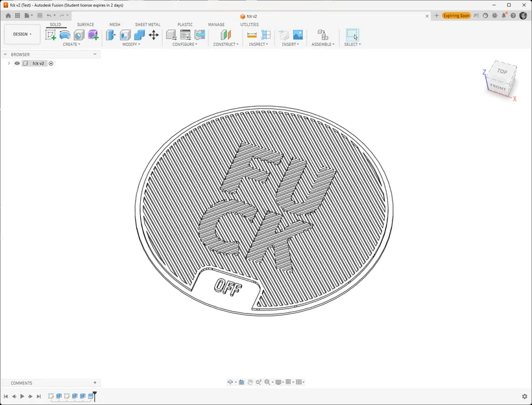
Task: Switch to the UTILITIES tab
Action: coord(249,25)
